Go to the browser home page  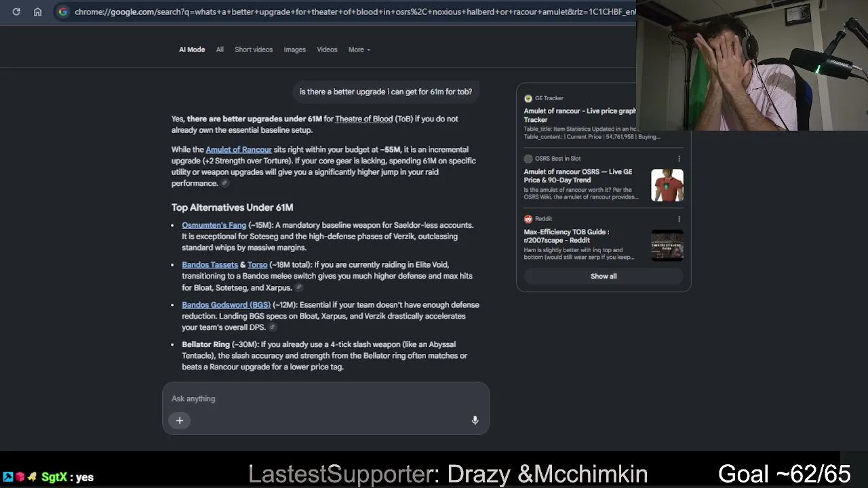38,12
